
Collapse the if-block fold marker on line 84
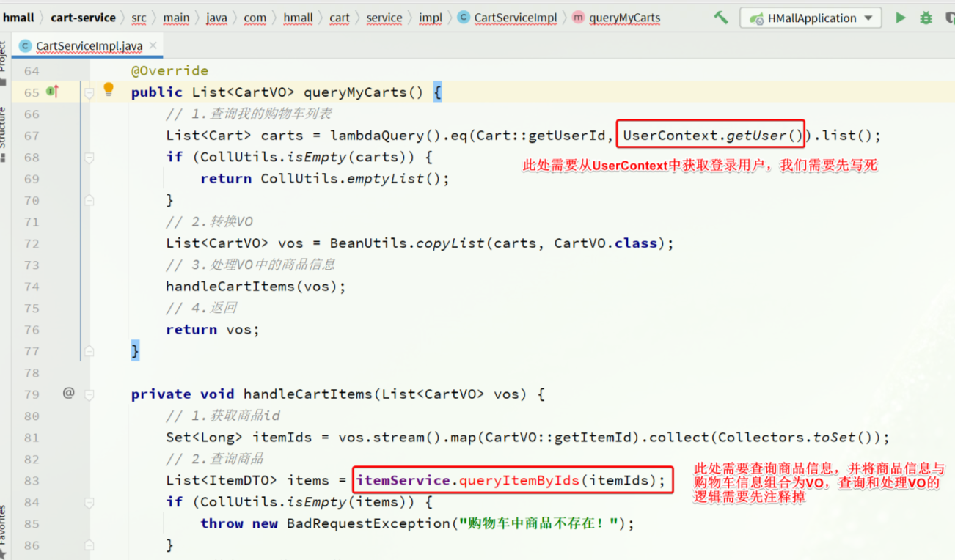(x=89, y=502)
